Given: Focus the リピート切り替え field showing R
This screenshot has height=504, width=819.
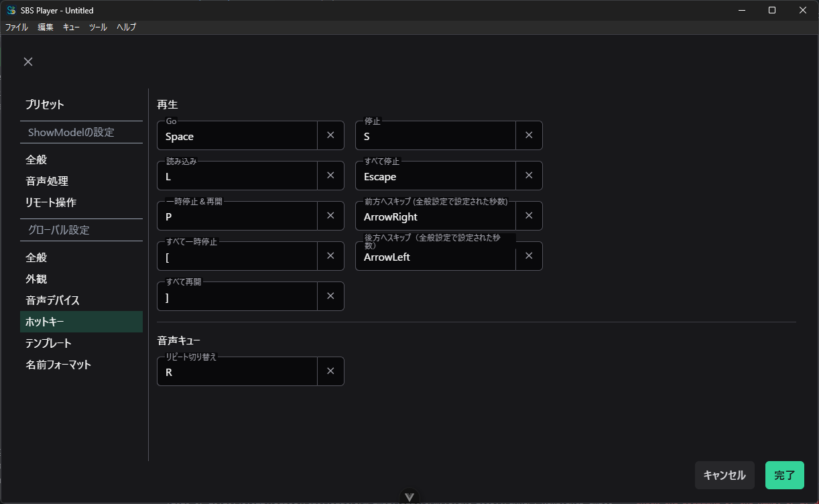Looking at the screenshot, I should click(237, 371).
